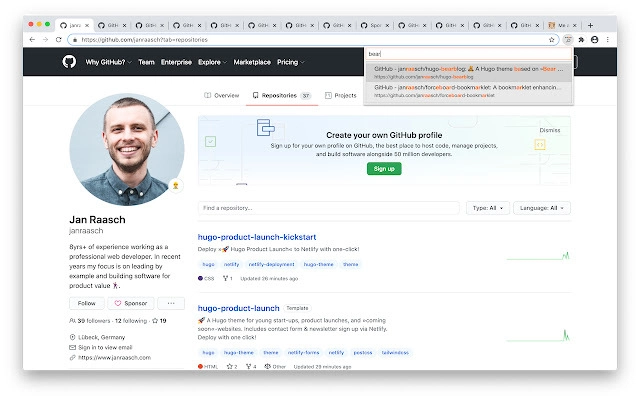Click the activity graph for hugo-product-launch-kickstart
640x400 pixels.
pyautogui.click(x=538, y=256)
